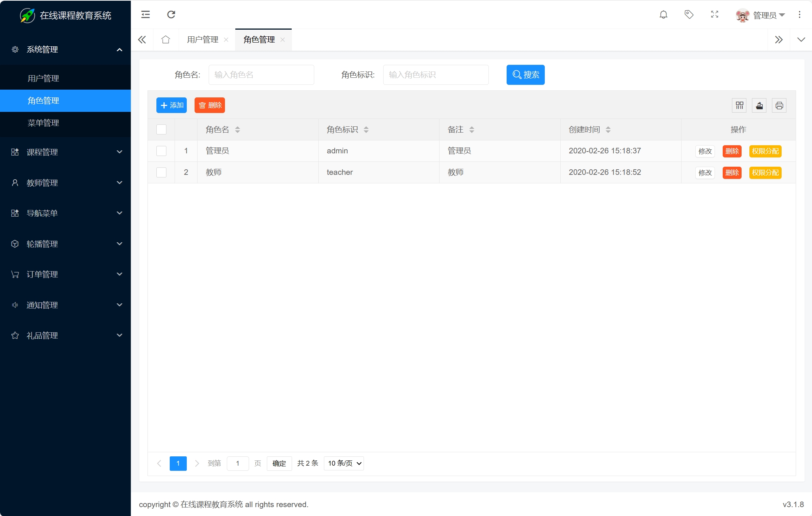Check the select-all checkbox in the table header
The image size is (812, 516).
161,129
